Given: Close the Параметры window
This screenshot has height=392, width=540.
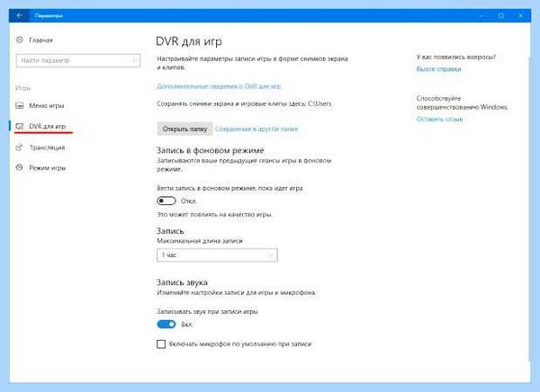Looking at the screenshot, I should click(x=521, y=15).
